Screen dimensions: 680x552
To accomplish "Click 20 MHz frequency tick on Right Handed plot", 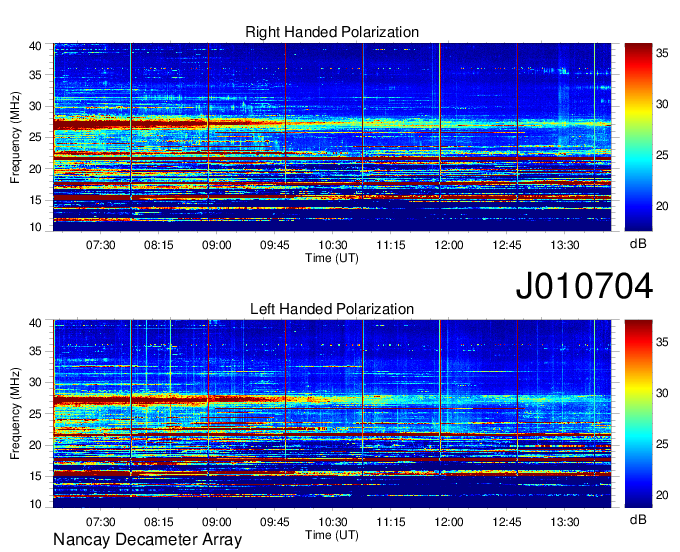I will (x=36, y=169).
